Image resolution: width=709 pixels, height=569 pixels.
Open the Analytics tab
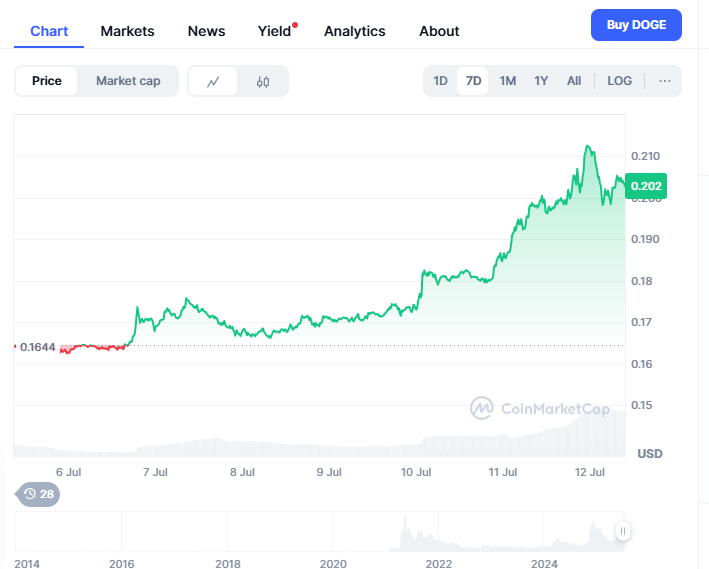[354, 31]
